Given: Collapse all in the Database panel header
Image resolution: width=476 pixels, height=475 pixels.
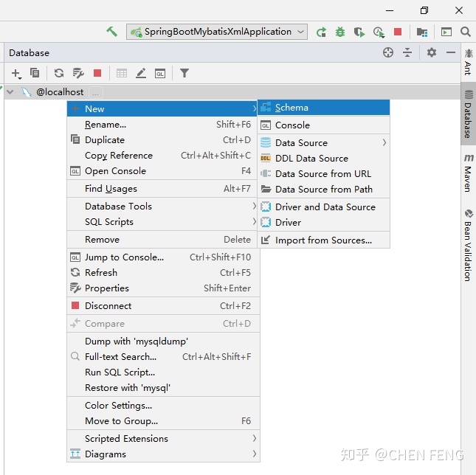Looking at the screenshot, I should (x=407, y=52).
